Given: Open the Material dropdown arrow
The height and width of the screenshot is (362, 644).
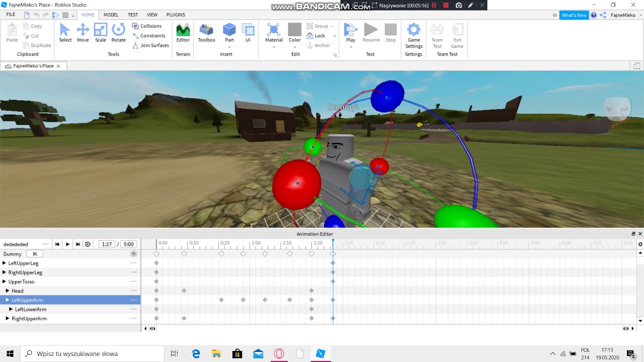Looking at the screenshot, I should 274,47.
